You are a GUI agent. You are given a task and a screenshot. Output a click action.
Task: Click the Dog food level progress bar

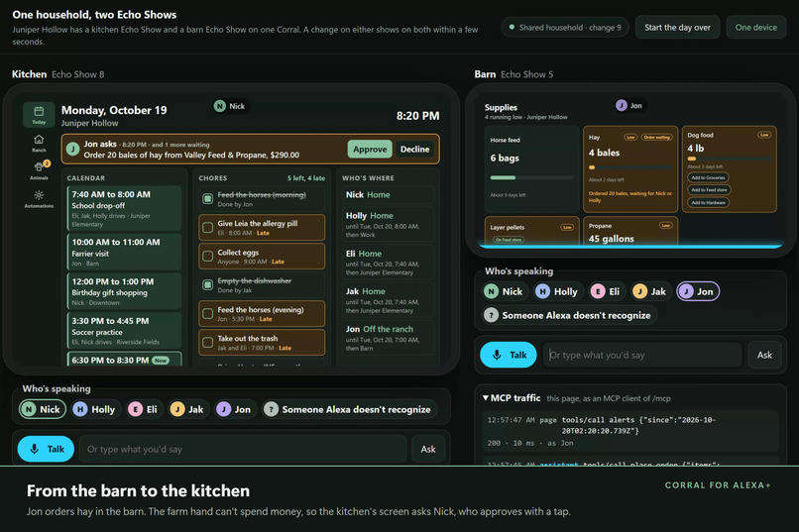pyautogui.click(x=729, y=159)
